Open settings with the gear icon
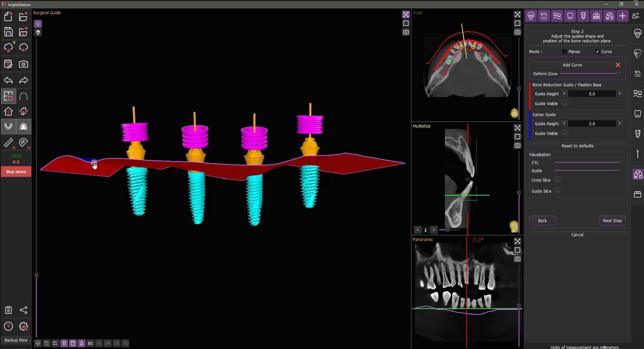 [x=24, y=327]
